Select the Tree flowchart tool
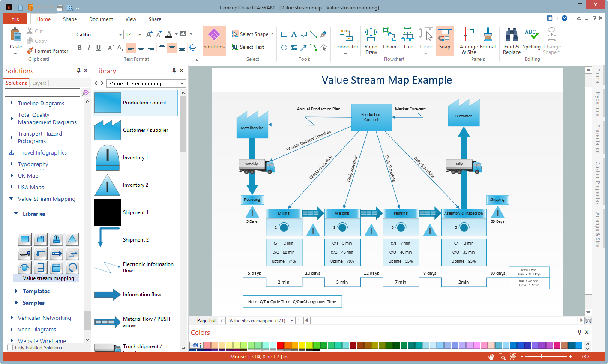The width and height of the screenshot is (608, 364). [x=408, y=40]
